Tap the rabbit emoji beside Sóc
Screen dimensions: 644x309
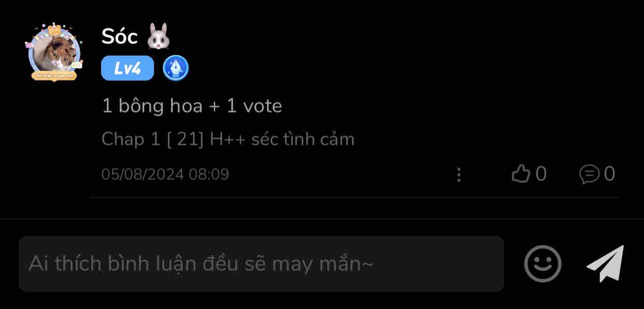point(159,36)
